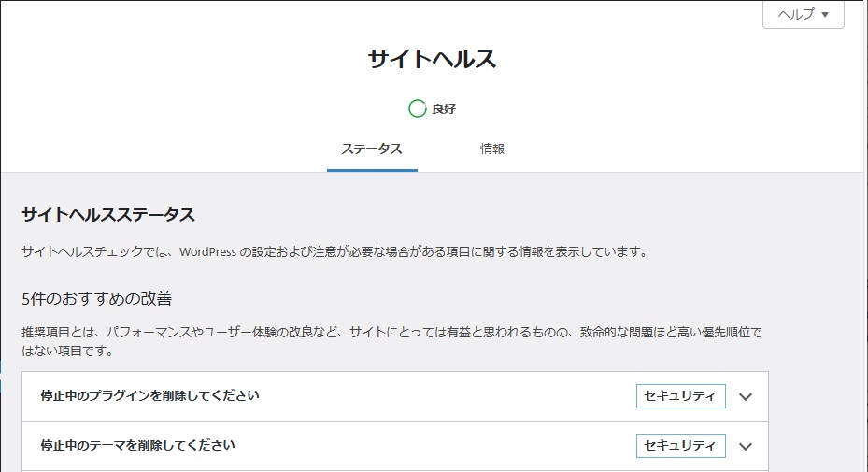Click the WordPress description paragraph
Screen dimensions: 868x472
pyautogui.click(x=334, y=252)
